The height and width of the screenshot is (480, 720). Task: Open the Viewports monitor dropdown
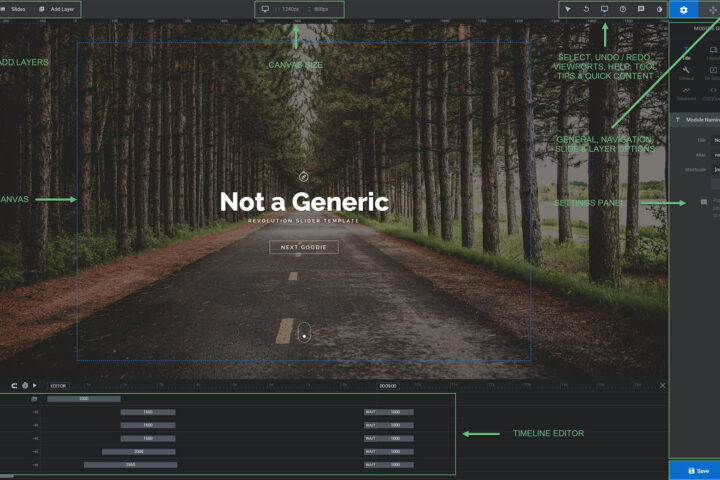(x=604, y=9)
